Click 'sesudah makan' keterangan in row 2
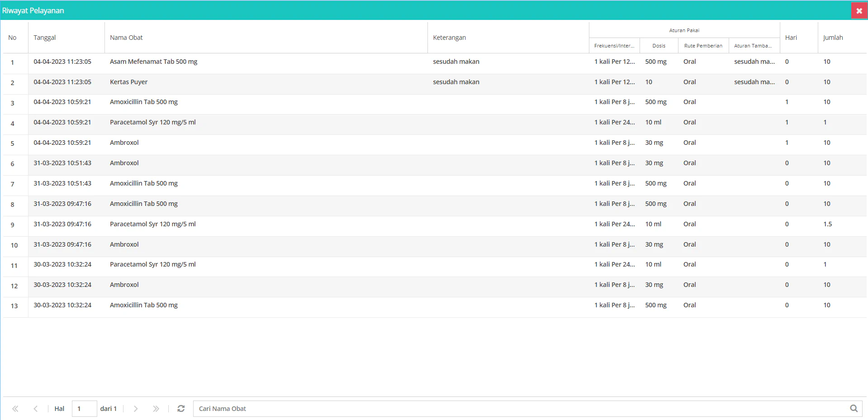Screen dimensions: 868x420 [456, 82]
